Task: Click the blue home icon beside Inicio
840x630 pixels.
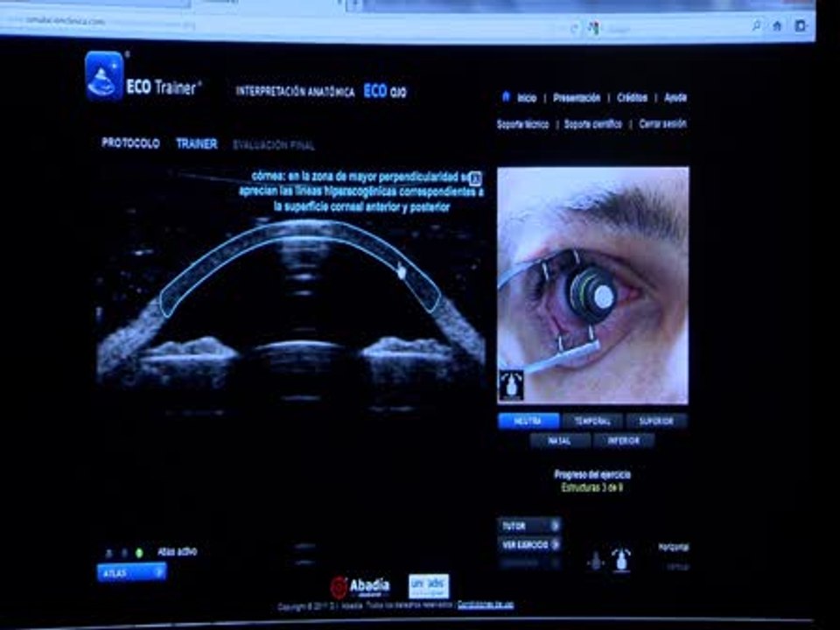Action: (506, 96)
